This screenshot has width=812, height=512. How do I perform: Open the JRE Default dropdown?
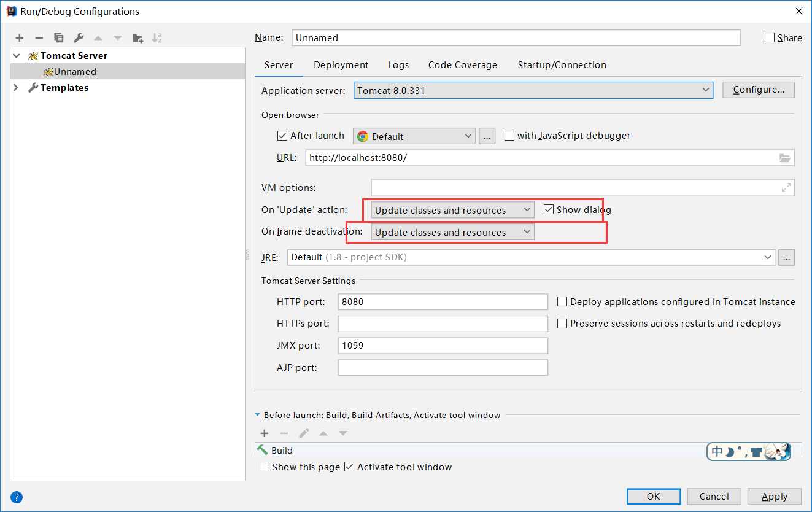tap(531, 257)
